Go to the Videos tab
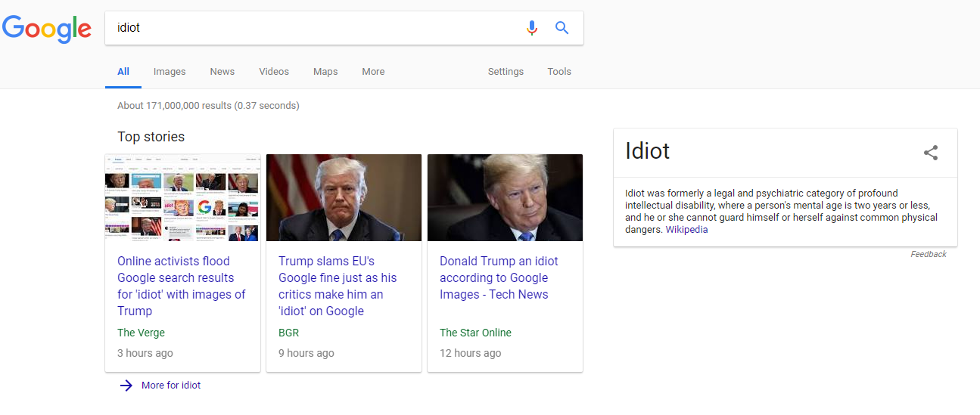 coord(274,72)
